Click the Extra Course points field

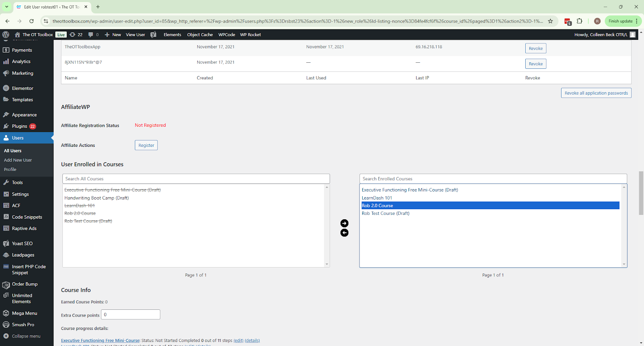pyautogui.click(x=130, y=315)
